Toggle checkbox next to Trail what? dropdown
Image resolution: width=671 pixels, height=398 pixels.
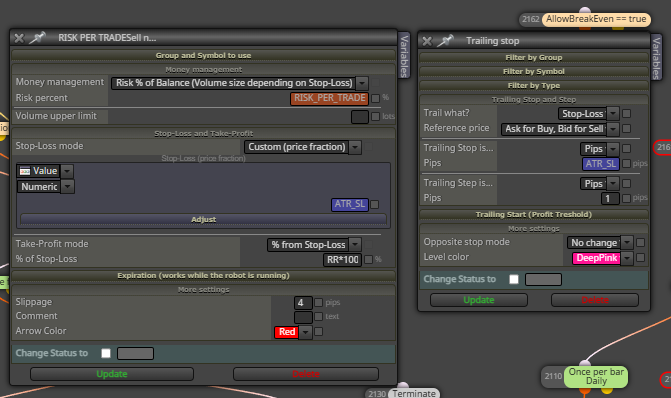point(626,113)
